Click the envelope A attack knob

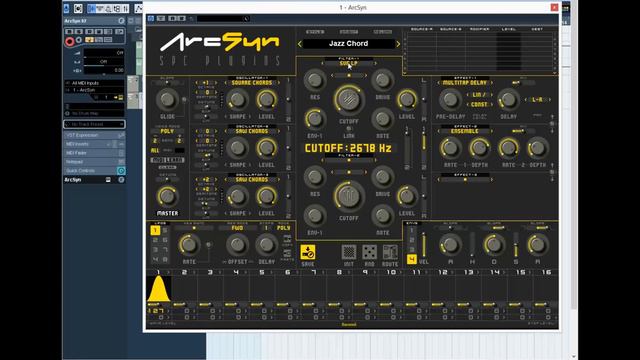450,245
